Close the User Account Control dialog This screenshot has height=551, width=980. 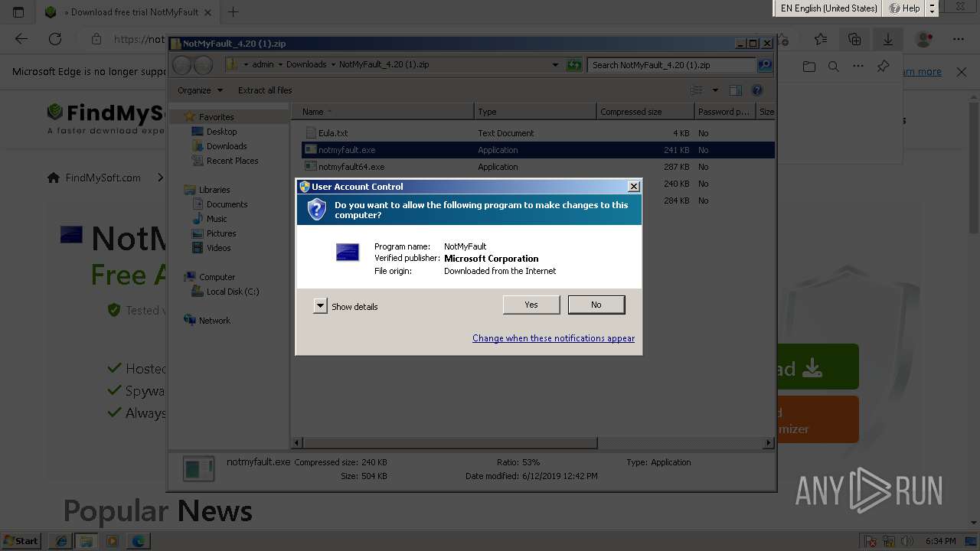pos(633,187)
